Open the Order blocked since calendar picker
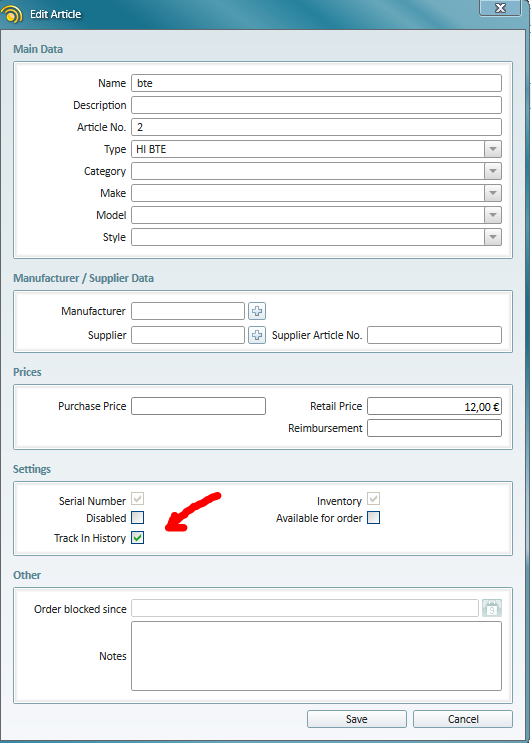This screenshot has width=531, height=743. [492, 608]
